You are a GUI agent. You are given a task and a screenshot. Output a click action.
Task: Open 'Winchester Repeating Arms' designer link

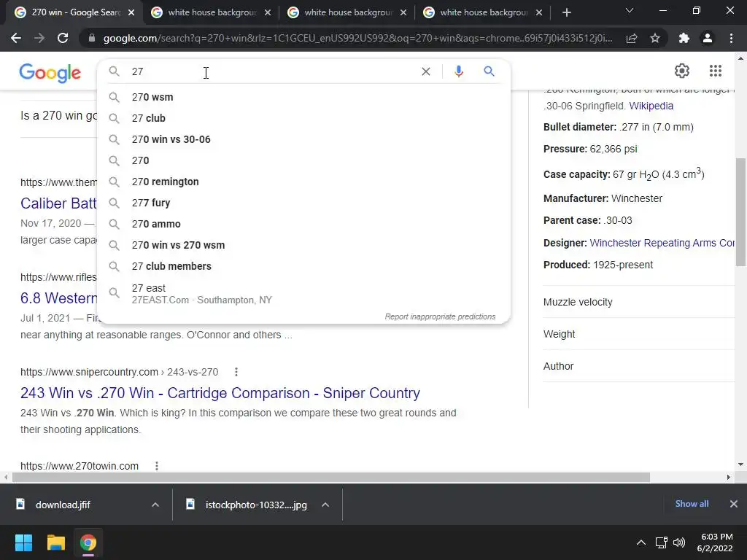662,243
